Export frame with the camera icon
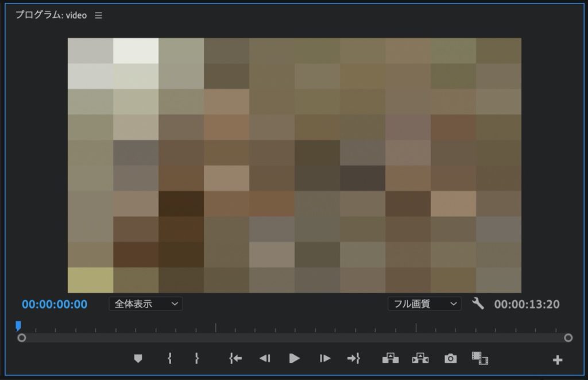The image size is (588, 380). click(x=450, y=359)
